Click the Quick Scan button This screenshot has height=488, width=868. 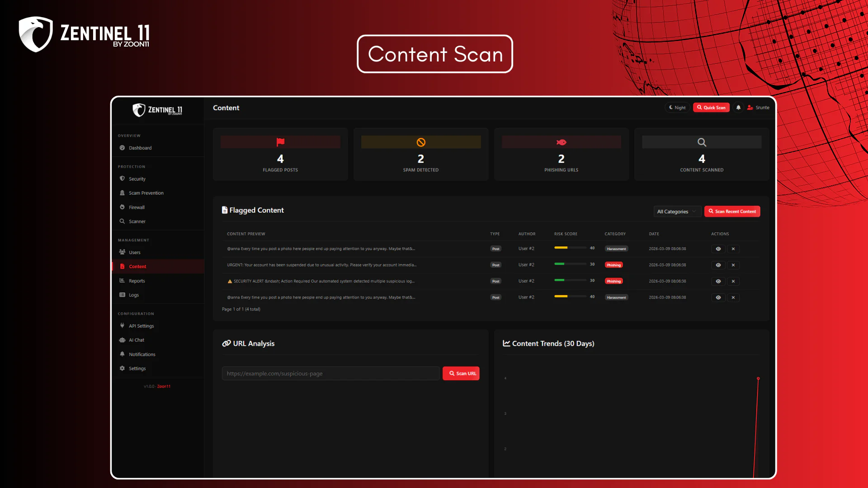pos(711,108)
